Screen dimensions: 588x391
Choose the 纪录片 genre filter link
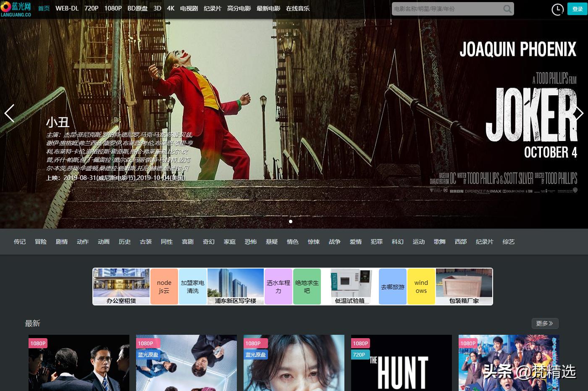pos(484,242)
